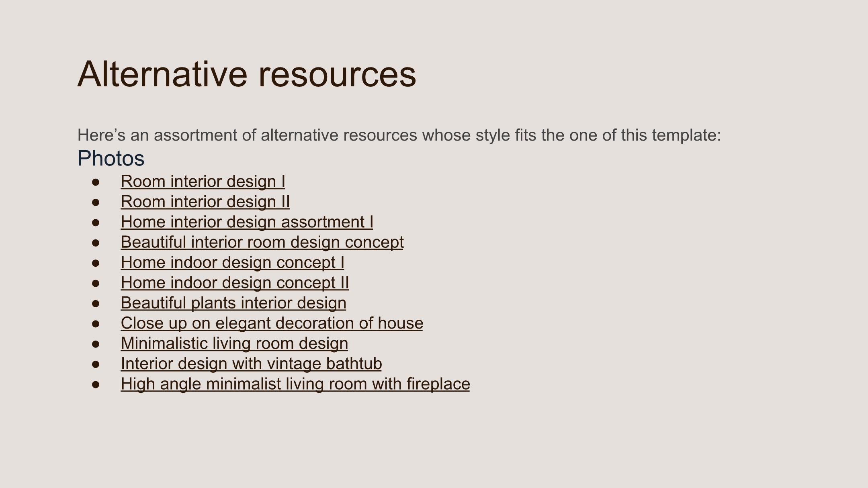The image size is (868, 488).
Task: Open the Room interior design II link
Action: click(205, 202)
